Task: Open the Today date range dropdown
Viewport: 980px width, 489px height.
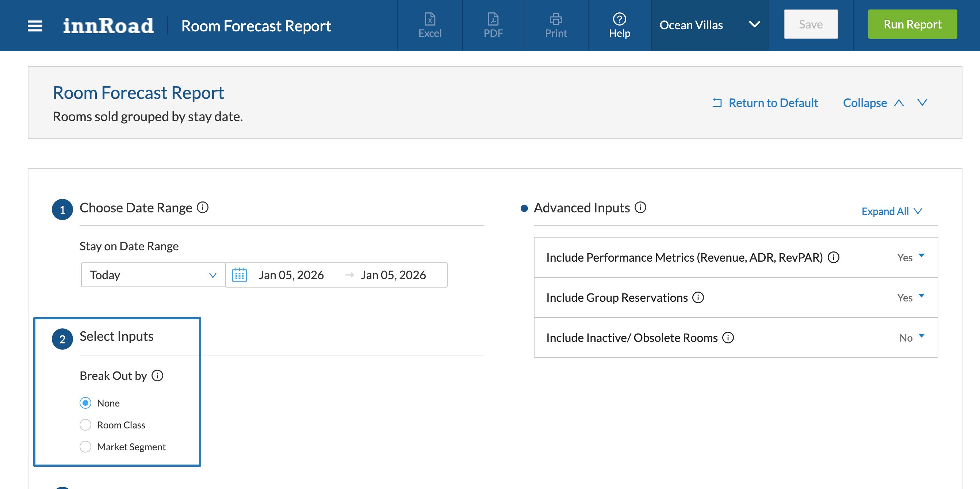Action: pyautogui.click(x=153, y=274)
